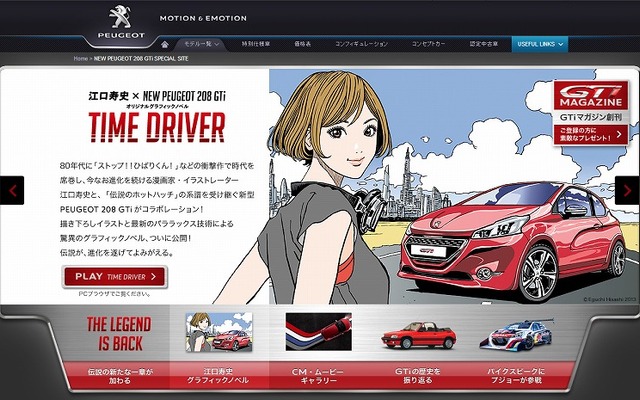Click the TIME DRIVER title text
The width and height of the screenshot is (640, 400).
(157, 127)
